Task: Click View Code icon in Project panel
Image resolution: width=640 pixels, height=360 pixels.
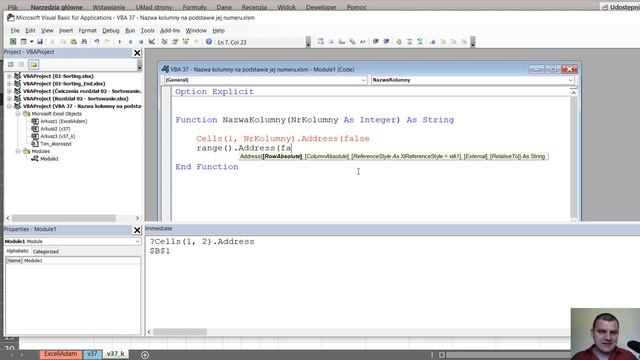Action: pos(11,64)
